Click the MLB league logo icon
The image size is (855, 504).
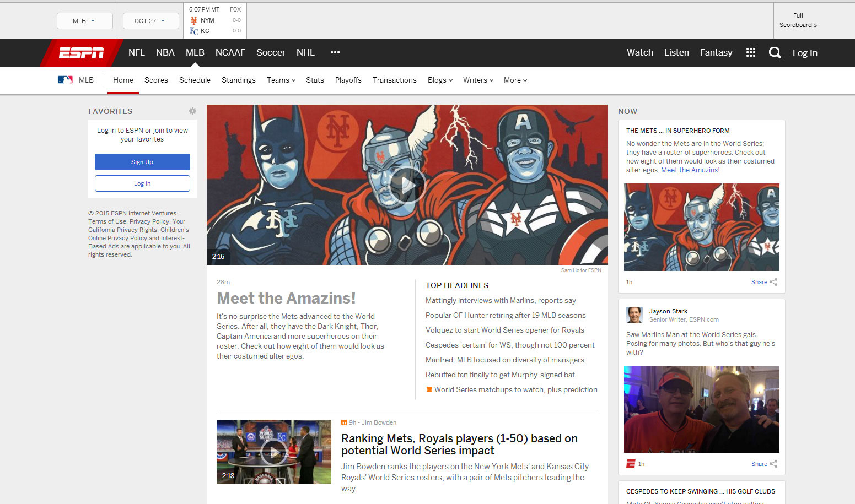pyautogui.click(x=65, y=80)
